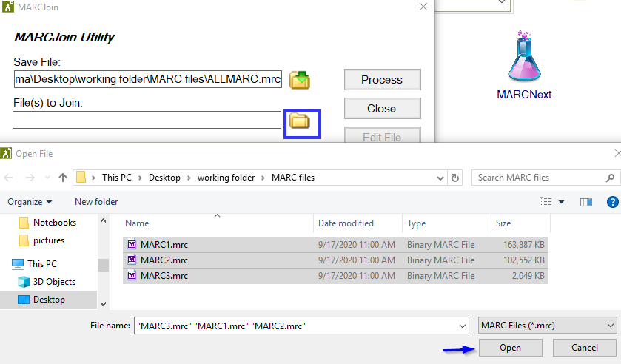Click Open to load selected files
Screen dimensions: 621x364
[510, 348]
